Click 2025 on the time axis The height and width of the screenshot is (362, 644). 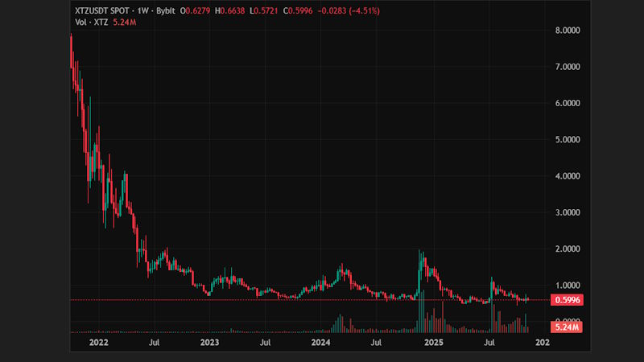433,343
